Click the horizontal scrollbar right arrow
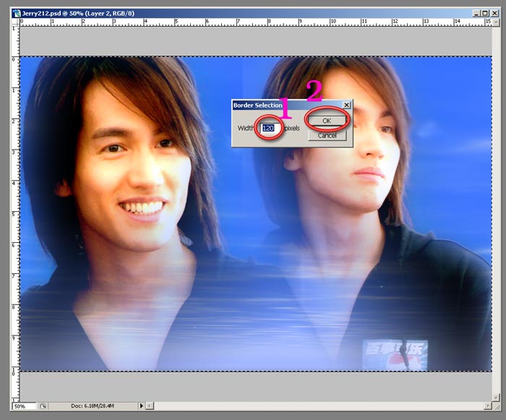Screen dimensions: 506x420 (488, 406)
